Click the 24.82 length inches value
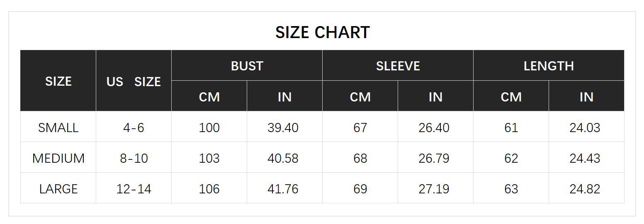 (x=585, y=189)
